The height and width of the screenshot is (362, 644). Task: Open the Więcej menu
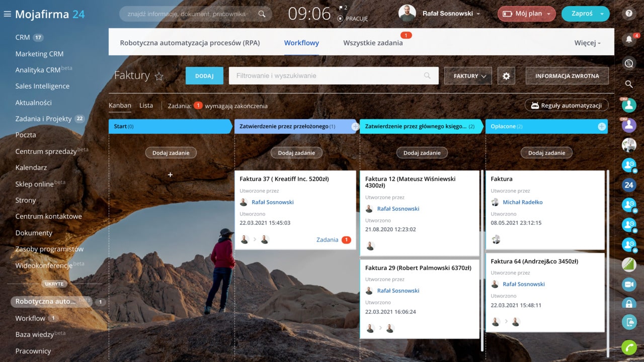587,43
